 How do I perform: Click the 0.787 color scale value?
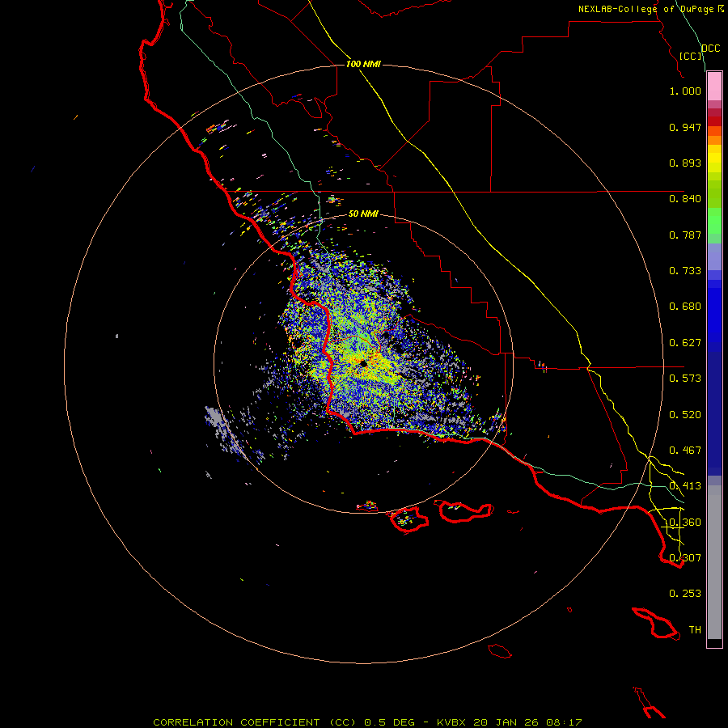click(685, 235)
